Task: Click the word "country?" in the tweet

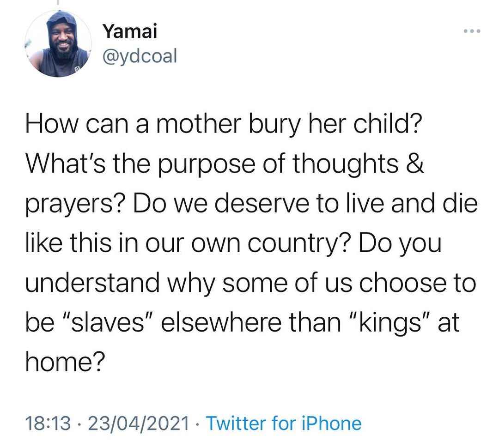Action: [x=299, y=244]
